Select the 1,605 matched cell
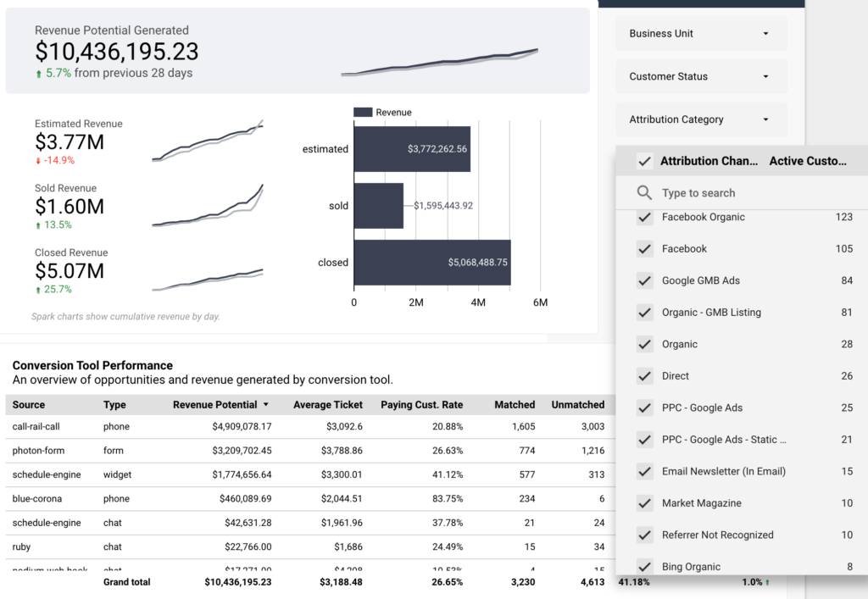This screenshot has width=868, height=599. click(x=524, y=426)
